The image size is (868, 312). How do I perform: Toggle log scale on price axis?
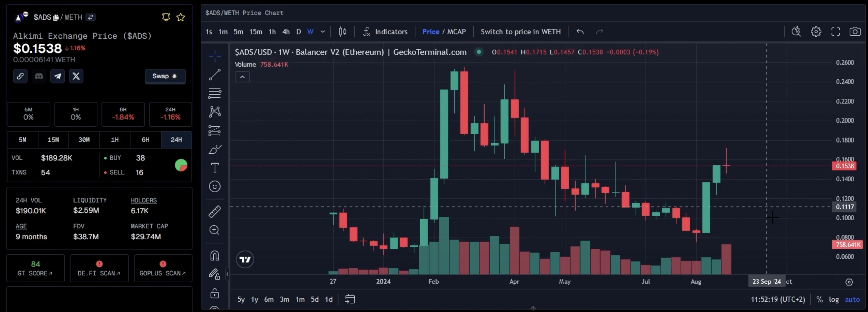[x=834, y=299]
